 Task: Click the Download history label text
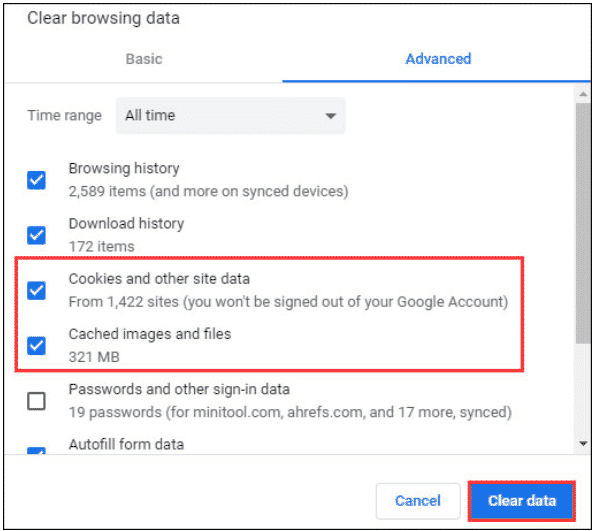tap(126, 223)
